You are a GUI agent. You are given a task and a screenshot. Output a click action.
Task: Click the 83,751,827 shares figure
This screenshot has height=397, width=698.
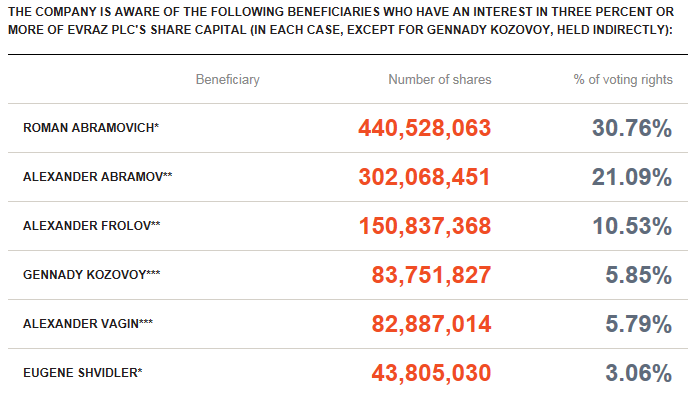click(431, 275)
